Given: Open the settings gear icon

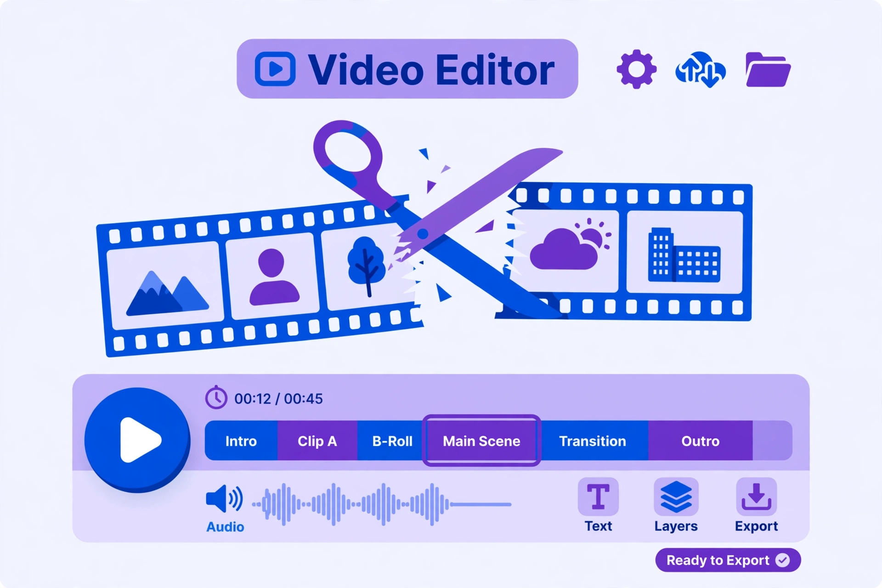Looking at the screenshot, I should 636,69.
